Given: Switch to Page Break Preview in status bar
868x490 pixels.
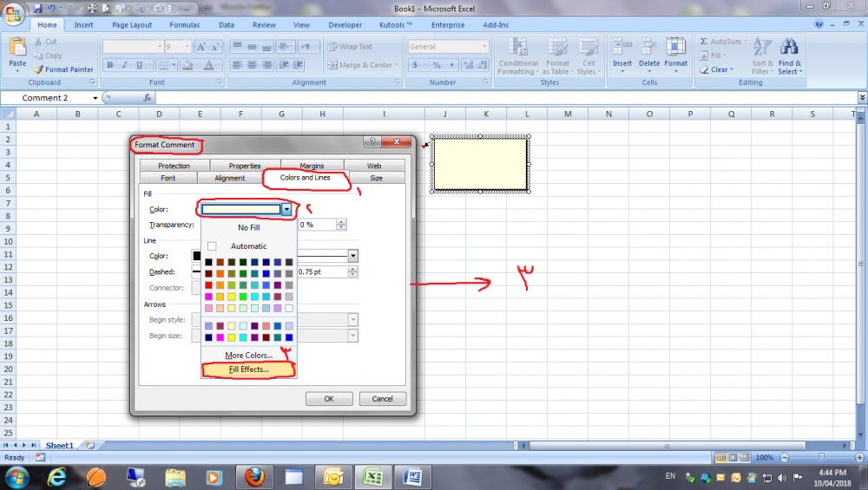Looking at the screenshot, I should pyautogui.click(x=745, y=457).
